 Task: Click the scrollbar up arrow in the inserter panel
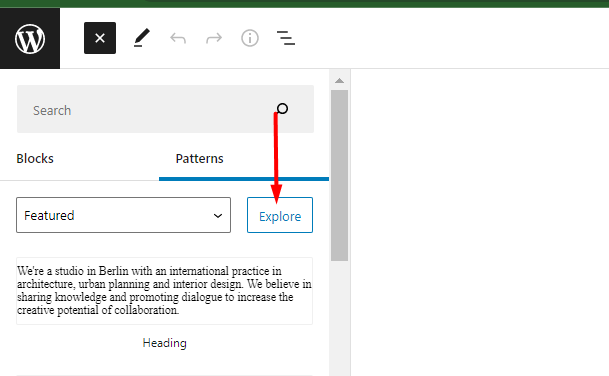(x=339, y=80)
